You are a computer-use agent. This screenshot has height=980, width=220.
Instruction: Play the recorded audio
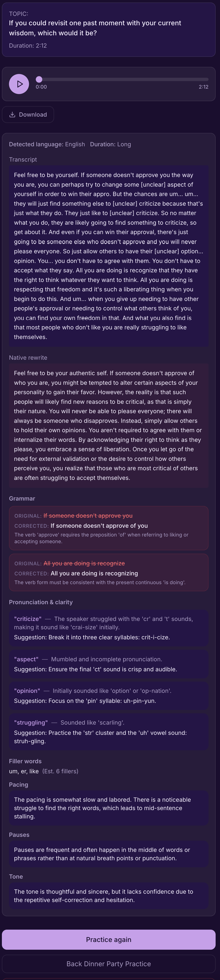tap(19, 84)
